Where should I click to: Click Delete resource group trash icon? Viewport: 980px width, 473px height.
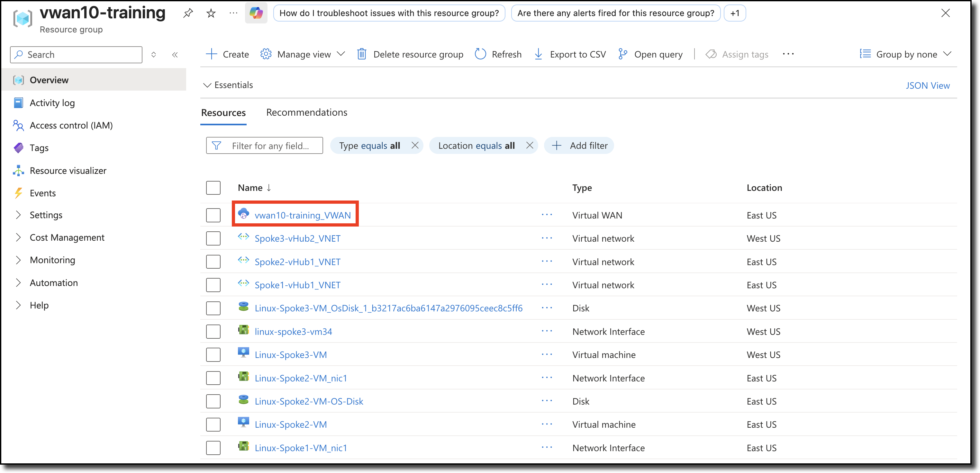point(362,54)
